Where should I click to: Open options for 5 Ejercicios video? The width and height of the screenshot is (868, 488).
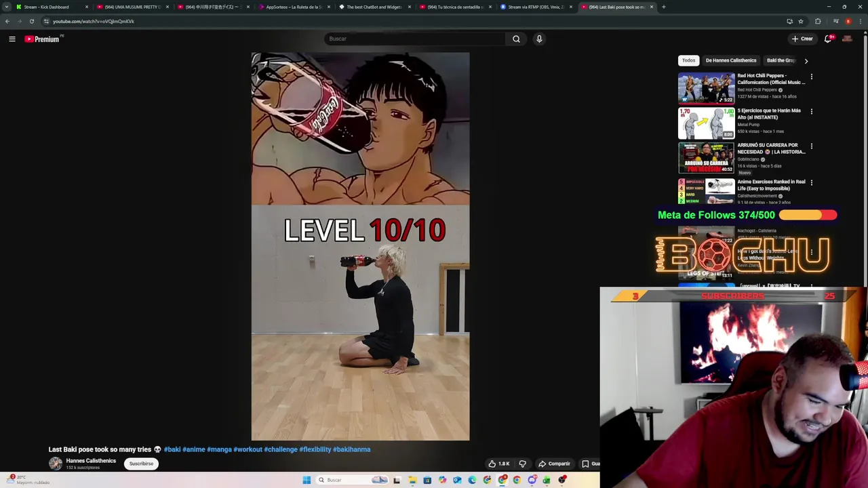[811, 111]
